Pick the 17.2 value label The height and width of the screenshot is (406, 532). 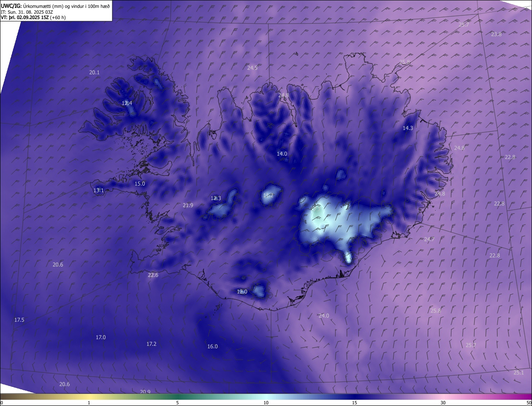coord(151,344)
